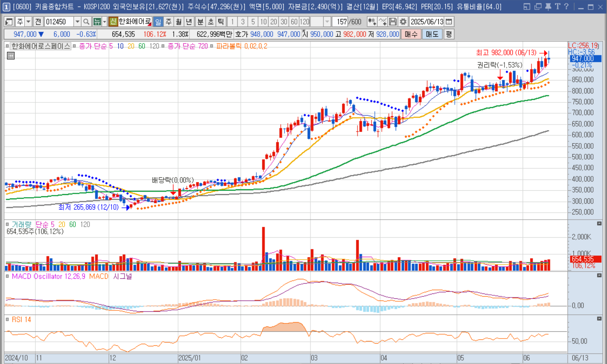Toggle the small square before 종가 단순 5
607x364 pixels.
click(x=74, y=46)
